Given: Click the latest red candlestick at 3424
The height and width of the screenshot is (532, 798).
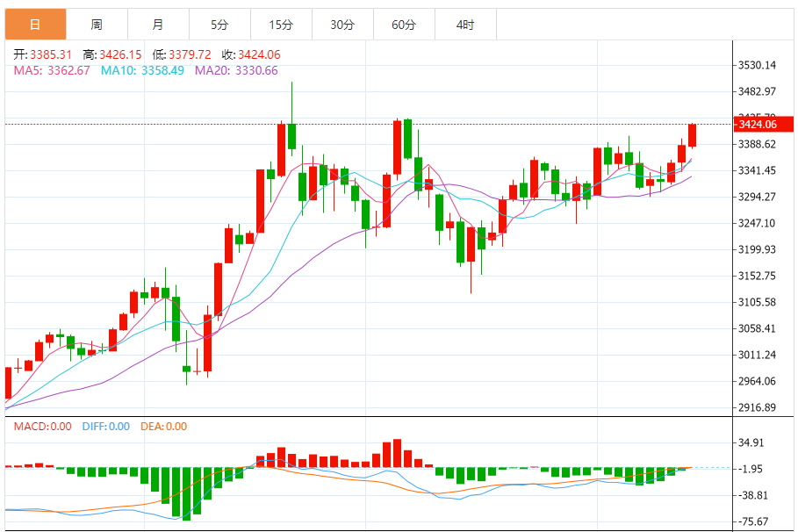Looking at the screenshot, I should pyautogui.click(x=692, y=135).
